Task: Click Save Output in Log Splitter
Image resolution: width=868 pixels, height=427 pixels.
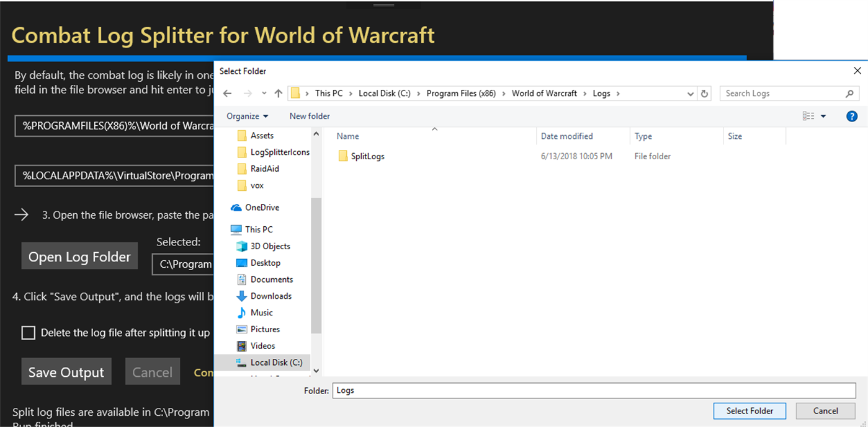Action: [66, 372]
